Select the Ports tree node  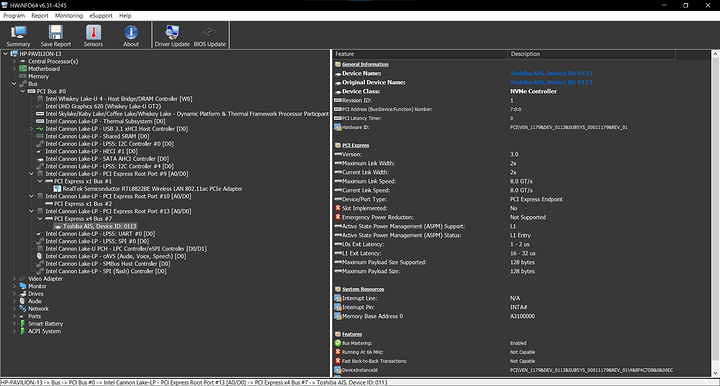[x=34, y=316]
